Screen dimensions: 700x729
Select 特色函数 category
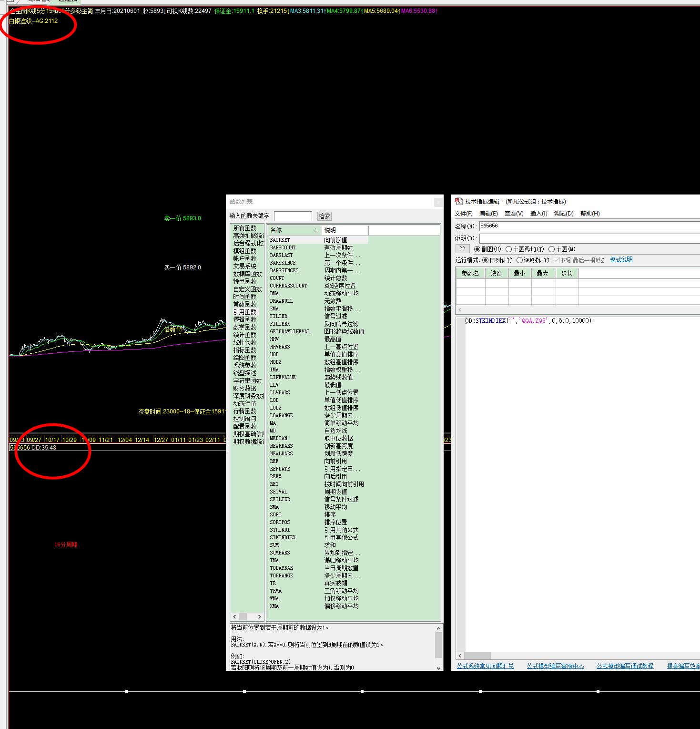pyautogui.click(x=244, y=282)
